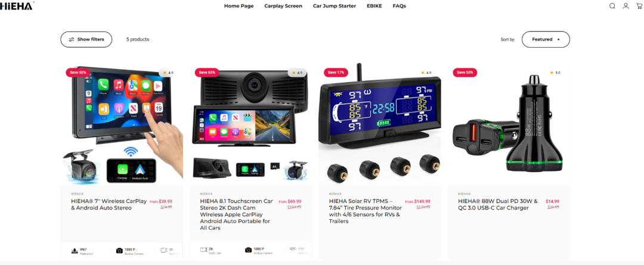Open the user account icon
644x265 pixels.
coord(626,6)
